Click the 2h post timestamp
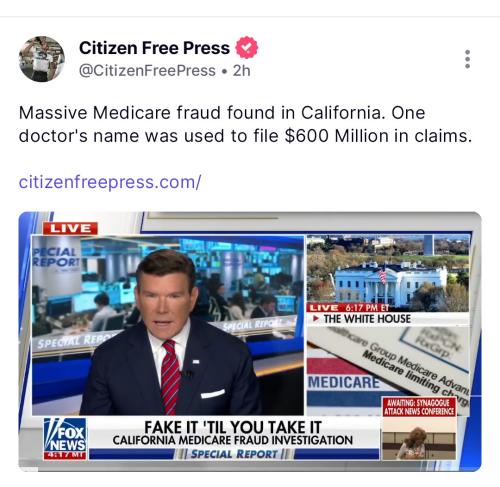 [241, 71]
